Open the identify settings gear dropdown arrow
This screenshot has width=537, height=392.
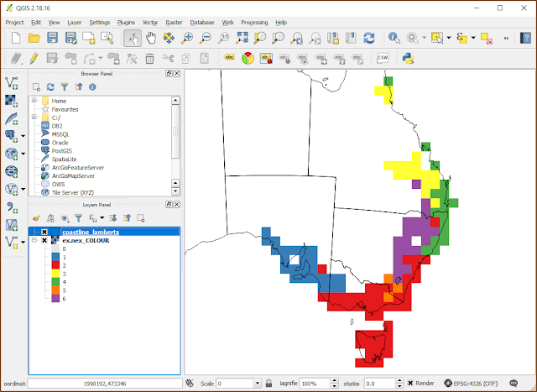pos(424,38)
